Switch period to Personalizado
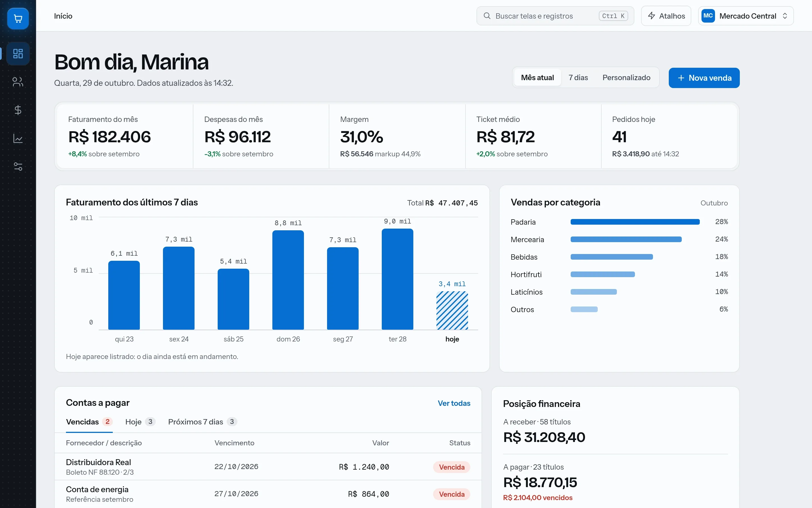The image size is (812, 508). point(626,78)
